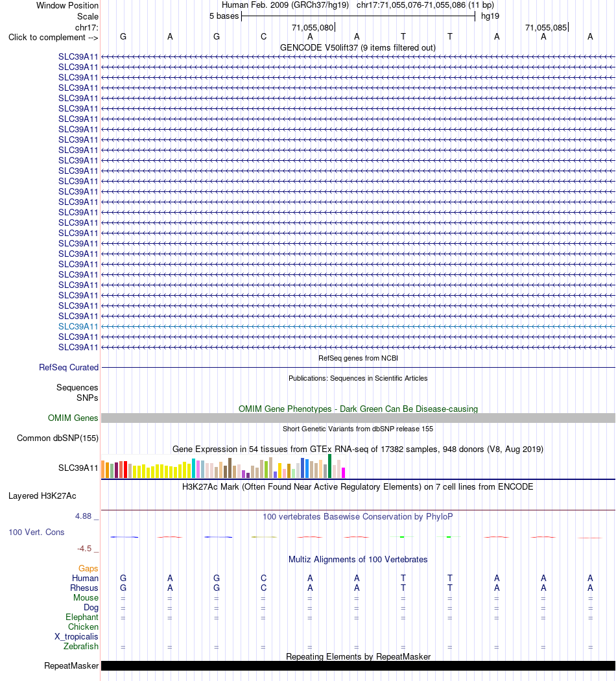Click the gray OMIM Genes bar
The width and height of the screenshot is (616, 681).
[x=358, y=418]
